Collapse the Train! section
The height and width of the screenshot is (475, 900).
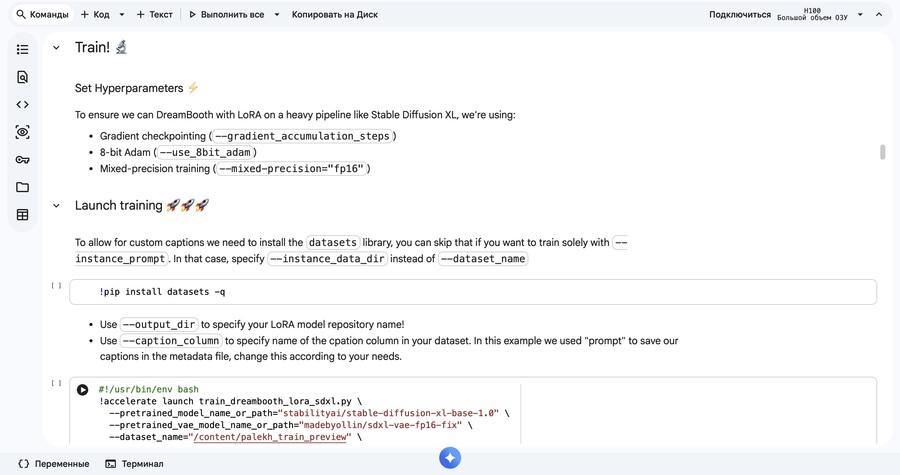pos(56,48)
